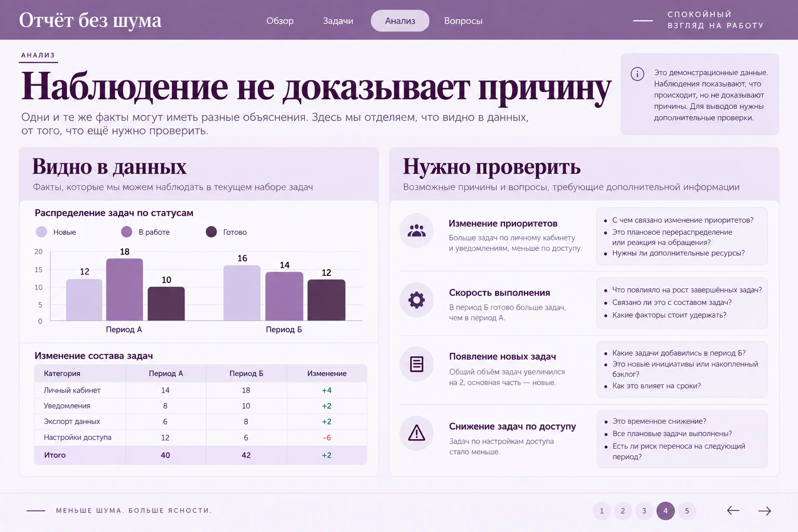This screenshot has height=532, width=798.
Task: Click the Снижение задач по доступу heading
Action: (512, 427)
